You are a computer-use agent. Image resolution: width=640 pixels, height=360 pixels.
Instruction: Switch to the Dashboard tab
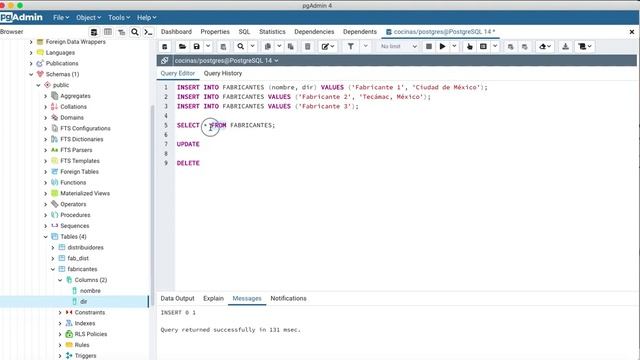tap(176, 32)
